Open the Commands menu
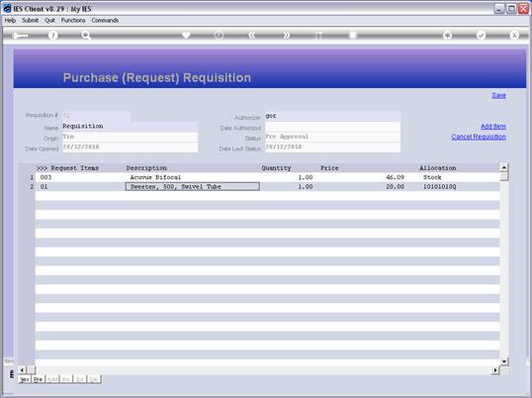This screenshot has height=398, width=532. [105, 21]
